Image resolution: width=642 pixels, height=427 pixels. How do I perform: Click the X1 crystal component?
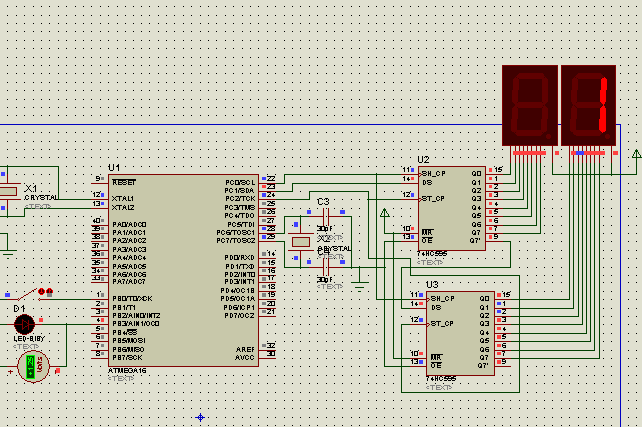pos(8,190)
